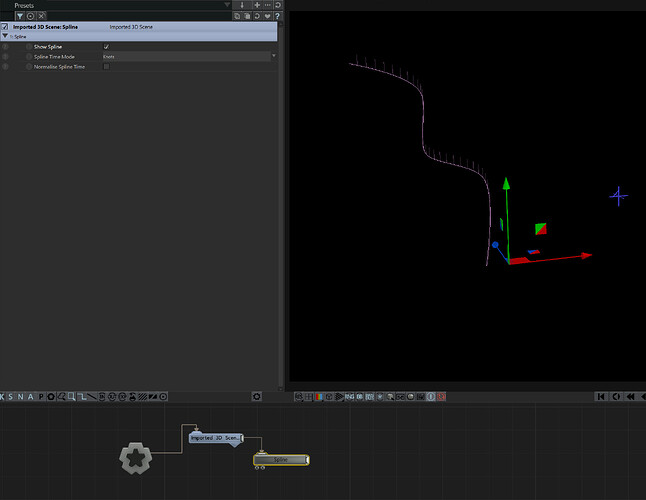
Task: Click the K icon in nodegraph toolbar
Action: tap(2, 397)
